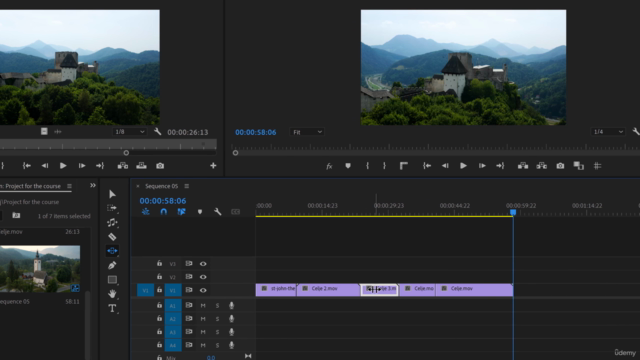This screenshot has height=360, width=640.
Task: Open Program monitor Fit zoom dropdown
Action: (307, 132)
